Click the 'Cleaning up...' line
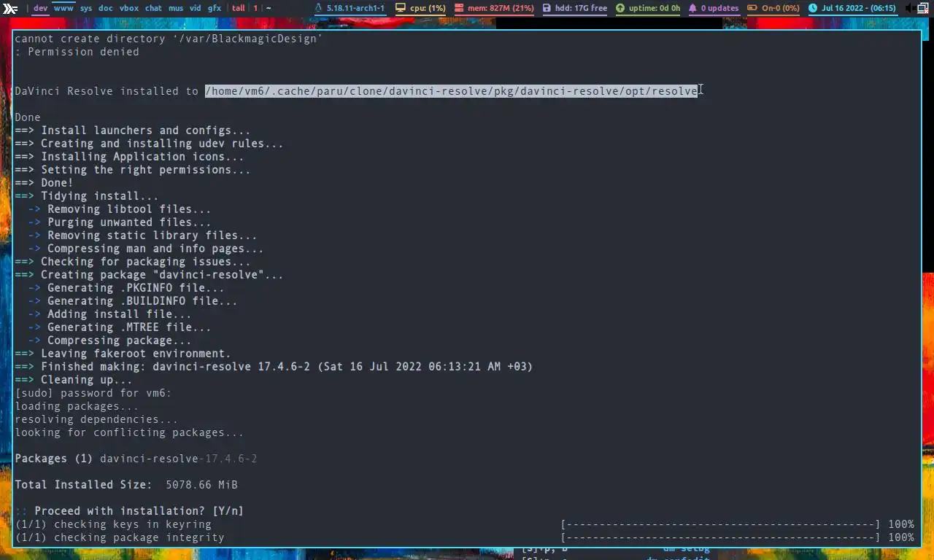This screenshot has width=934, height=560. click(x=74, y=380)
